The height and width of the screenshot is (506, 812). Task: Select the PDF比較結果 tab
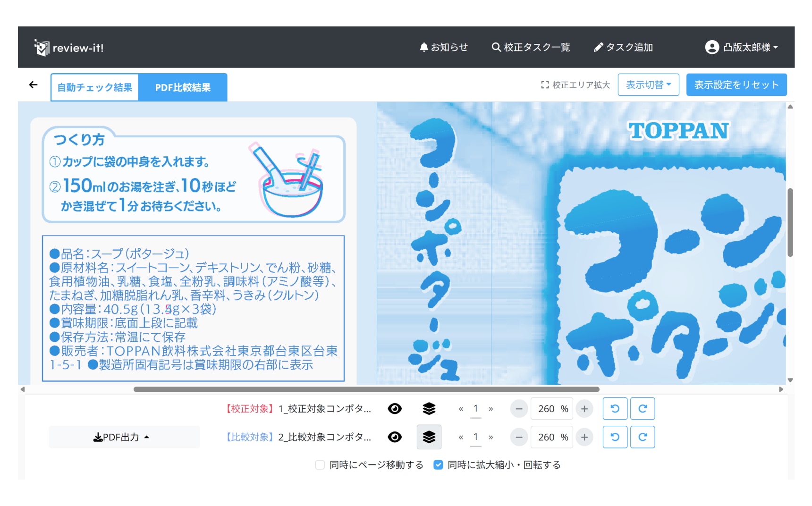click(183, 87)
